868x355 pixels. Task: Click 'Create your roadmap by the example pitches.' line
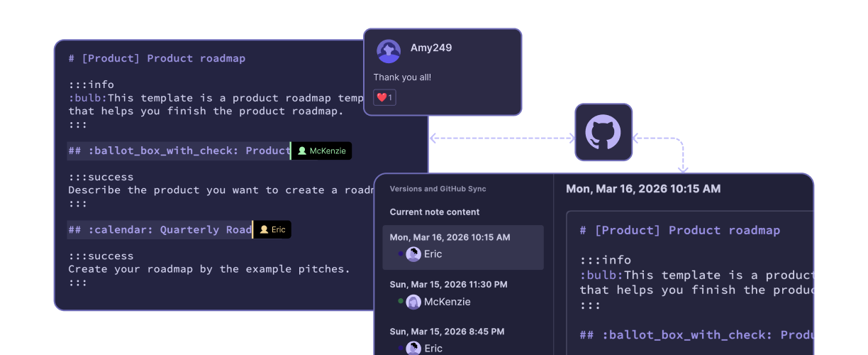click(x=209, y=269)
